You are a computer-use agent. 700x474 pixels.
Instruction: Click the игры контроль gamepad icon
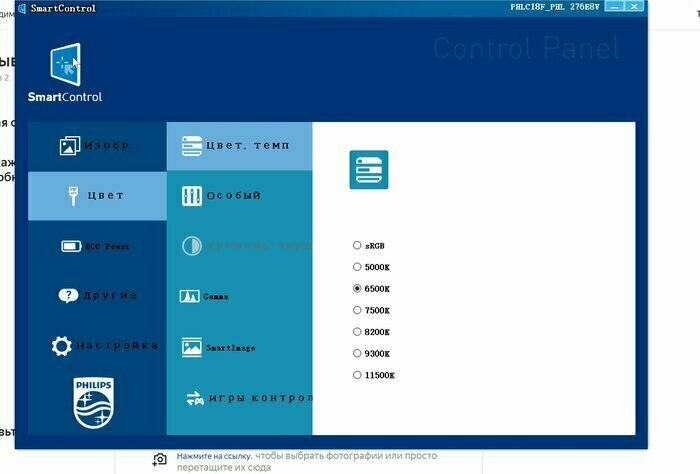click(195, 398)
